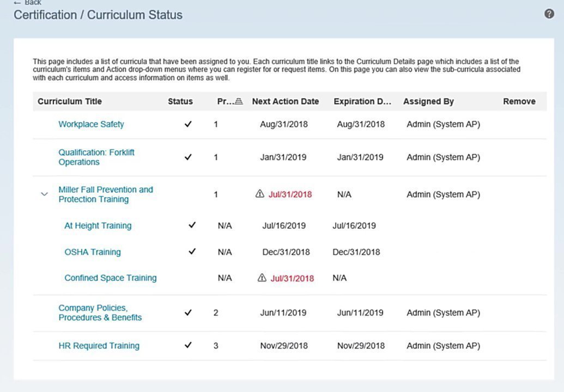Viewport: 564px width, 392px height.
Task: Open the Confined Space Training sub-curriculum
Action: point(111,278)
